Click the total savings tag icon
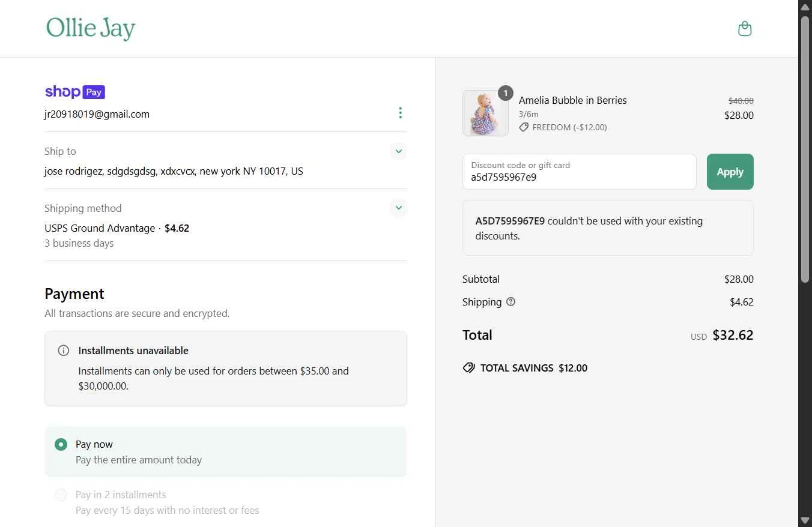The width and height of the screenshot is (812, 527). [468, 368]
